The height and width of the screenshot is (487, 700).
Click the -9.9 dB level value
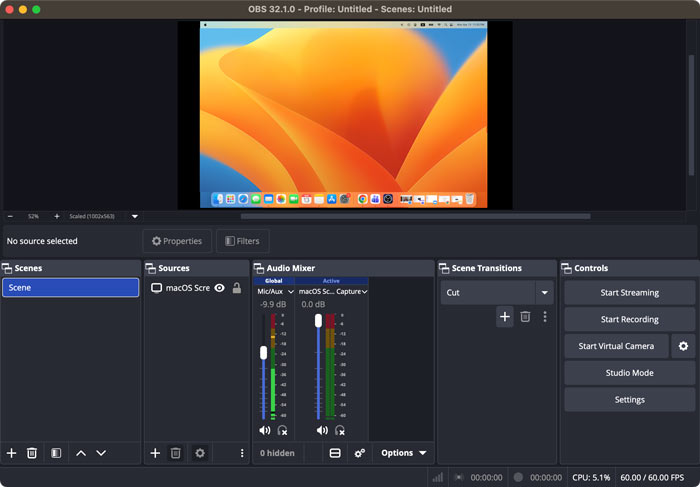273,304
